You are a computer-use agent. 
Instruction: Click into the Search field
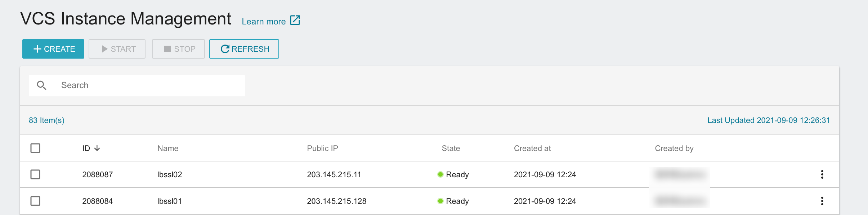137,86
